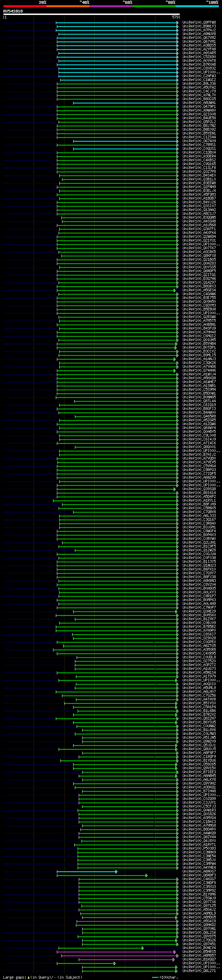Screen dimensions: 222x980
Task: Click the cyan alignment bar for UniRef100_A8UWH1
Action: click(x=126, y=103)
